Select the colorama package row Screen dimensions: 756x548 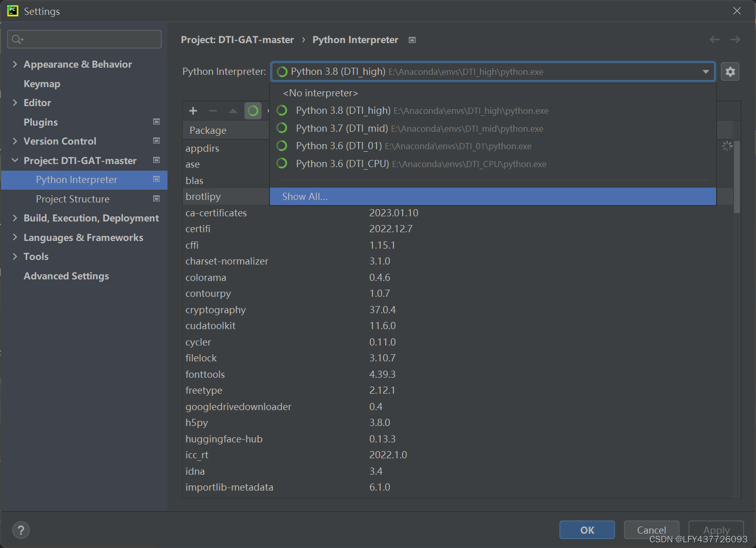point(458,277)
